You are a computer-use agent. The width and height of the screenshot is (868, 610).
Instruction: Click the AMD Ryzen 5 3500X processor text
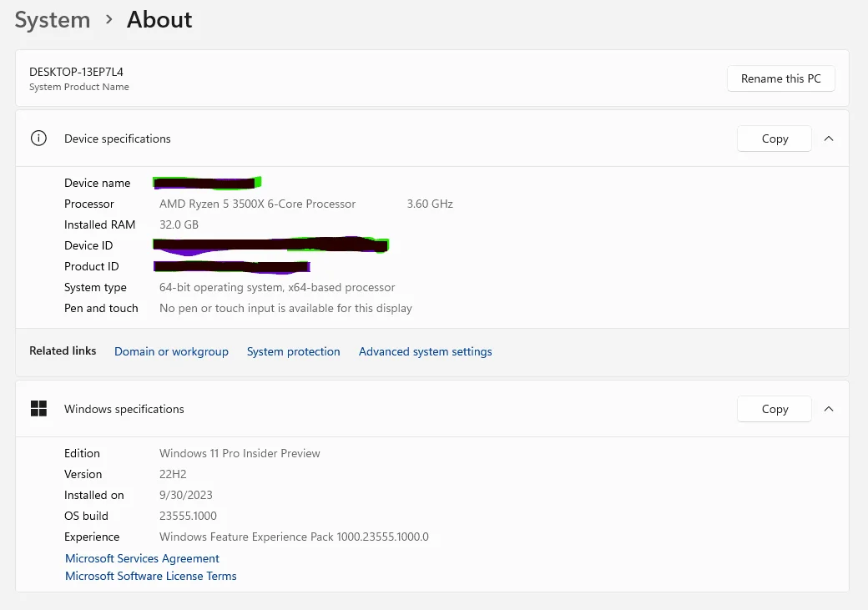point(257,204)
